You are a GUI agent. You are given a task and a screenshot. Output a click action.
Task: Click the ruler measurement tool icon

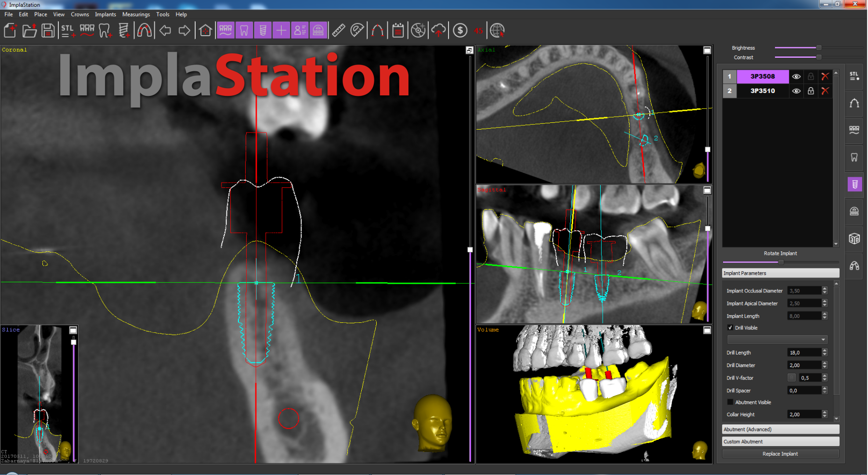[339, 31]
